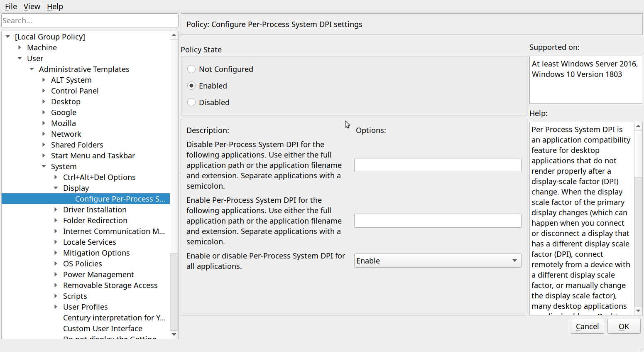
Task: Collapse the Display node
Action: pyautogui.click(x=56, y=188)
